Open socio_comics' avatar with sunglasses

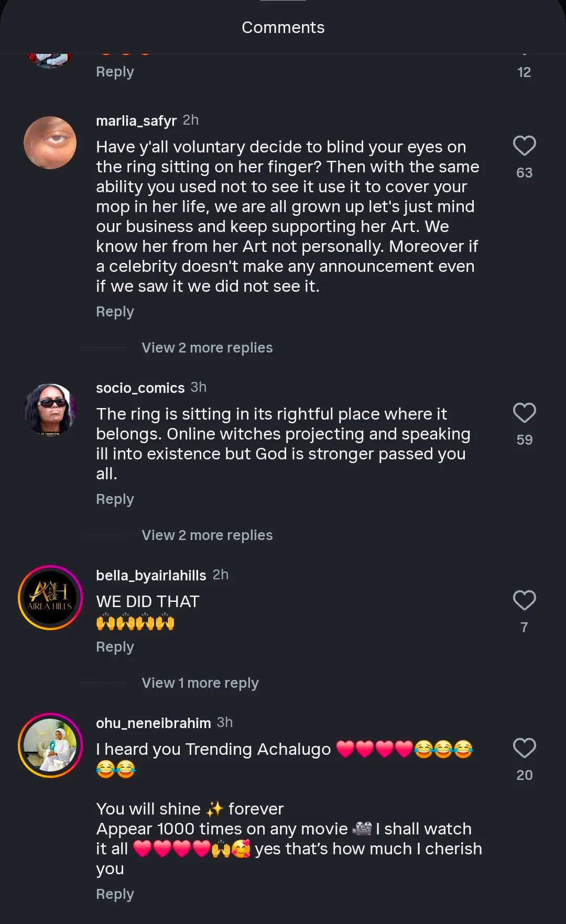pos(50,410)
